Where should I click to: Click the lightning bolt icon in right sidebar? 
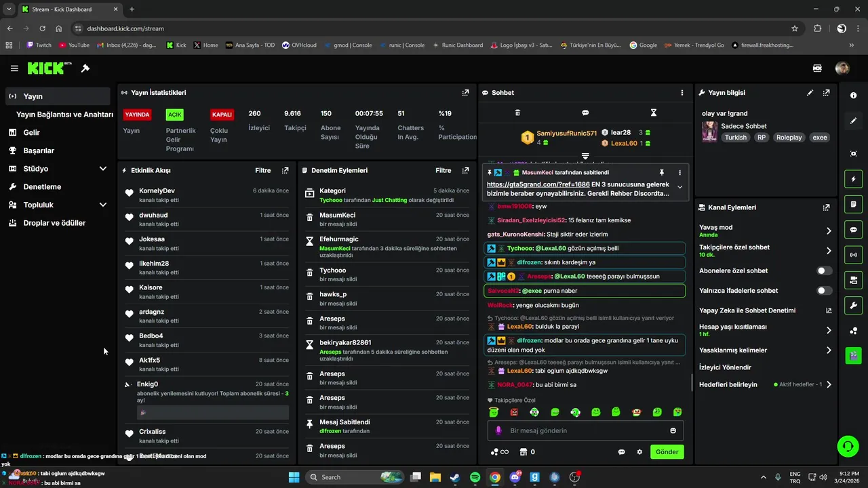click(853, 180)
